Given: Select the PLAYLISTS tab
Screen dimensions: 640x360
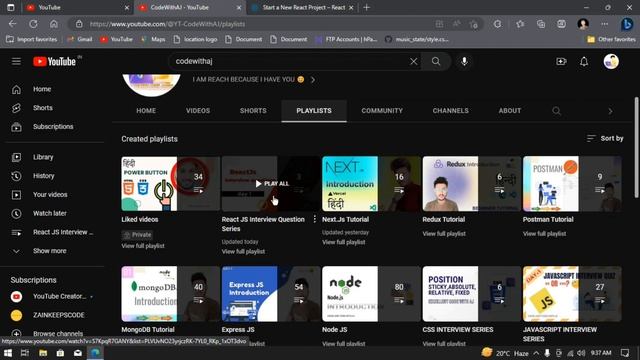Looking at the screenshot, I should click(x=314, y=111).
